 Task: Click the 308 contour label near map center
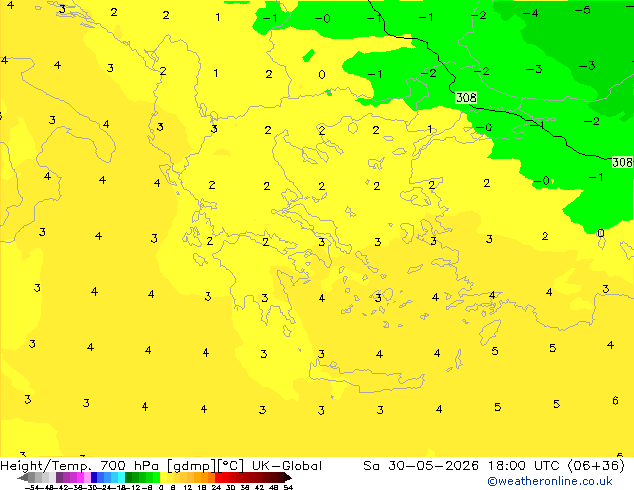click(466, 97)
